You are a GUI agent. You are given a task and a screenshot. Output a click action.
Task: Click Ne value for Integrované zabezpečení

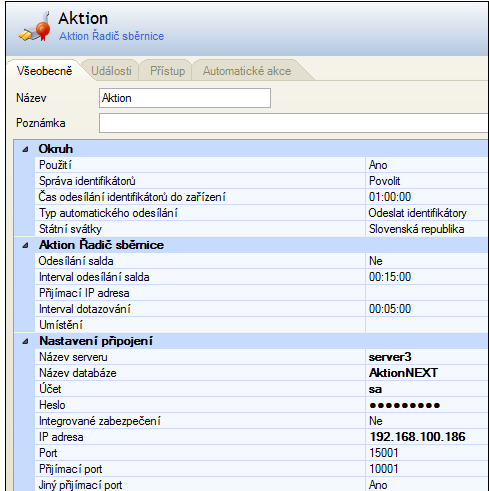[x=376, y=421]
